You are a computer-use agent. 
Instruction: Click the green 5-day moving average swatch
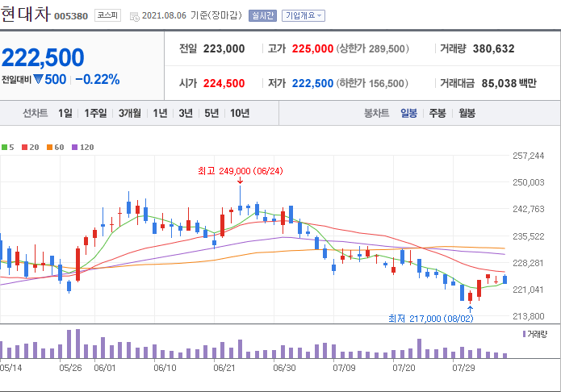click(4, 148)
